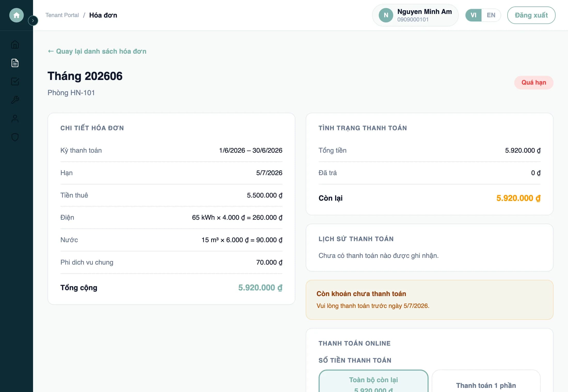The height and width of the screenshot is (392, 568).
Task: Open the profile person icon in the sidebar
Action: tap(15, 119)
